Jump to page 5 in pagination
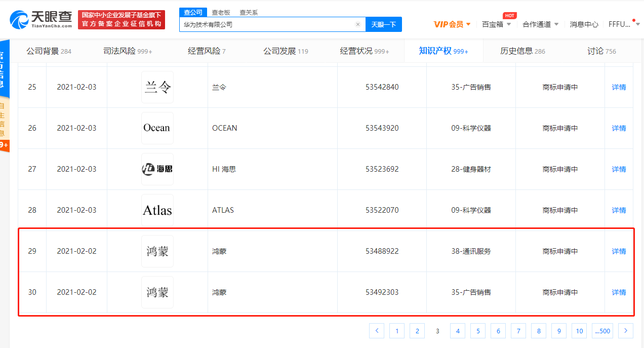The height and width of the screenshot is (348, 644). pos(477,330)
